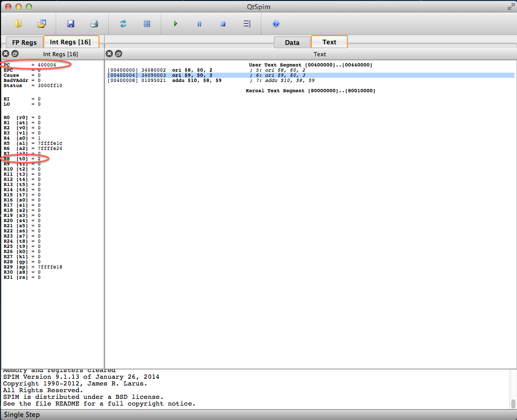Click the Print icon in toolbar
Screen dimensions: 517x420
point(94,24)
